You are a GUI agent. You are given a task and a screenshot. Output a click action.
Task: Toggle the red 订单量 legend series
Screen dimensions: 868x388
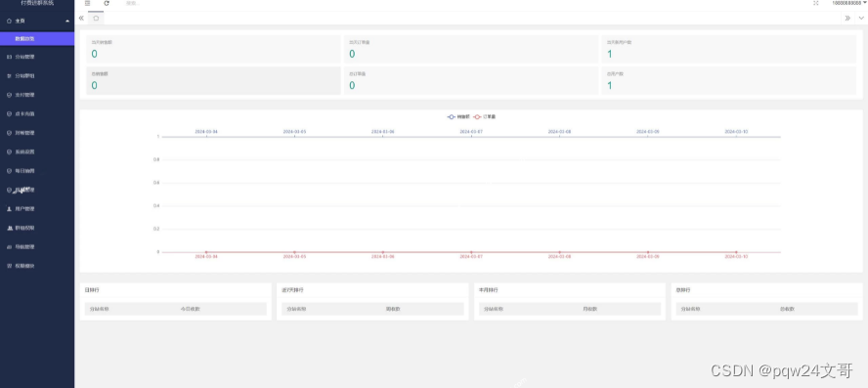tap(485, 116)
